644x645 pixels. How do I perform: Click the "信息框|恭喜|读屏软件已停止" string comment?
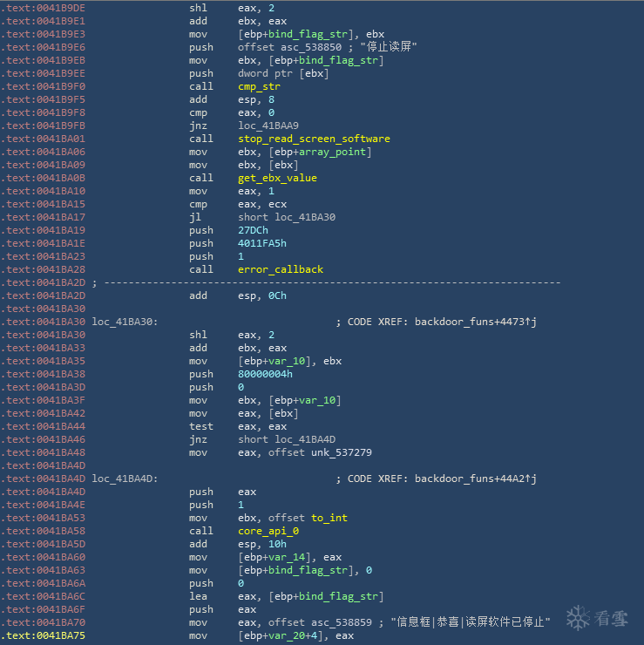(471, 622)
